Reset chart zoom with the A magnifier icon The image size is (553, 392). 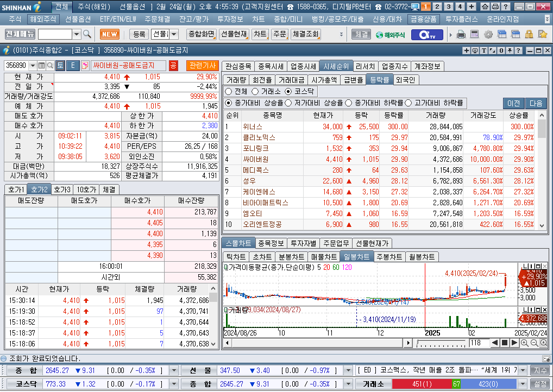(x=543, y=343)
